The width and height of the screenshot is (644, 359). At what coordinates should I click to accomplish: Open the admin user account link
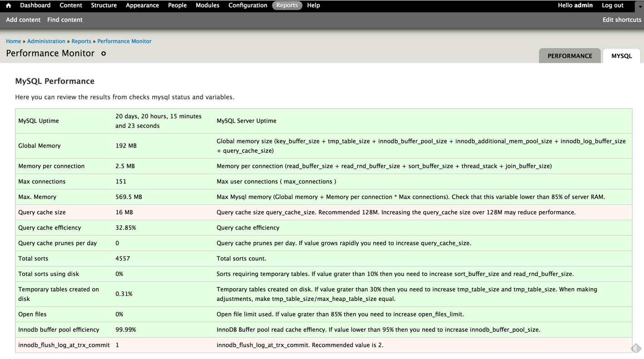pos(583,5)
